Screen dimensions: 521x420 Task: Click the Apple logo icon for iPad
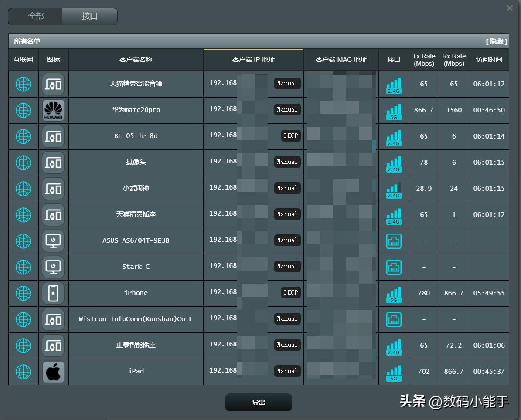(54, 372)
